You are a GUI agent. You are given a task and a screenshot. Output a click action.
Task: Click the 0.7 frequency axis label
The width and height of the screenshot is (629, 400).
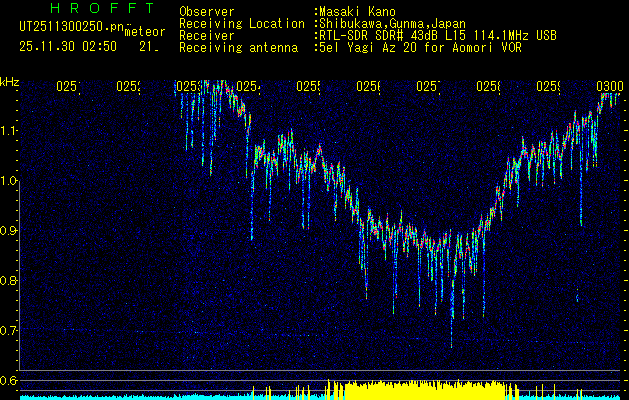pyautogui.click(x=9, y=330)
